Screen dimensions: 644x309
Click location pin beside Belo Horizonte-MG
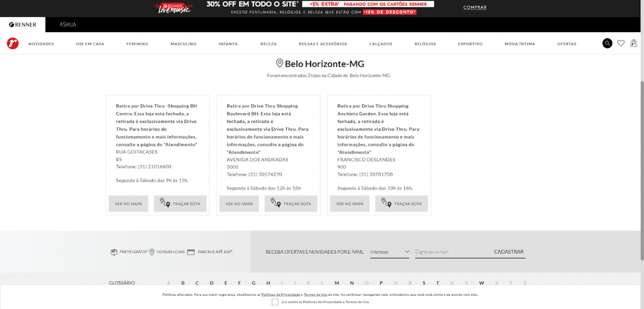pos(279,63)
